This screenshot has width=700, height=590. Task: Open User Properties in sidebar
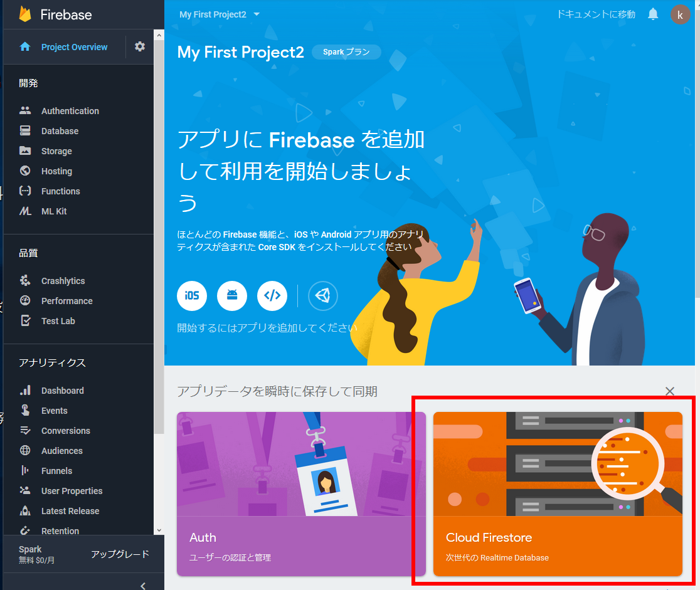(x=72, y=491)
